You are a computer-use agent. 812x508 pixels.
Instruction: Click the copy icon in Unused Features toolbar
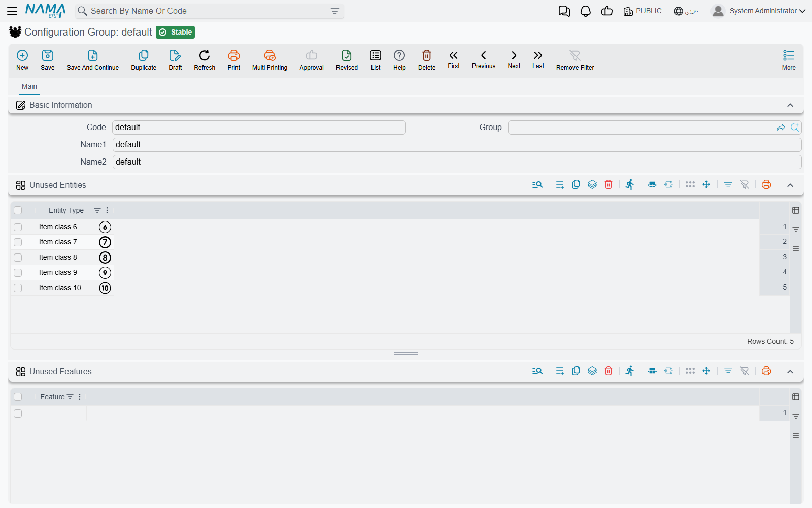pos(576,371)
